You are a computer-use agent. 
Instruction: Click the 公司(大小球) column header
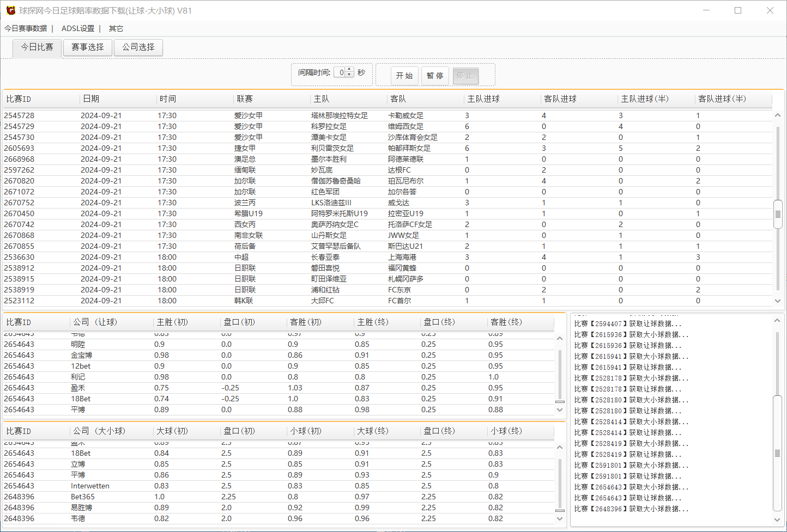click(112, 431)
